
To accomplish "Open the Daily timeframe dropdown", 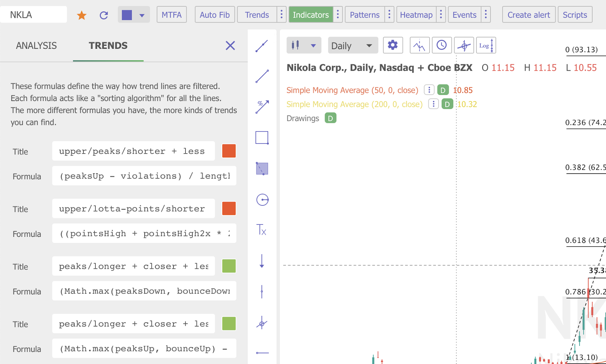I will point(353,45).
